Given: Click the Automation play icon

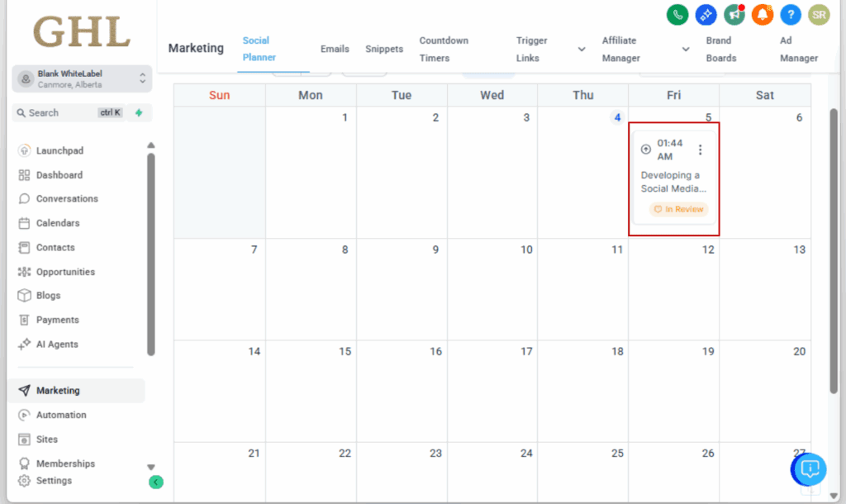Looking at the screenshot, I should [x=24, y=415].
